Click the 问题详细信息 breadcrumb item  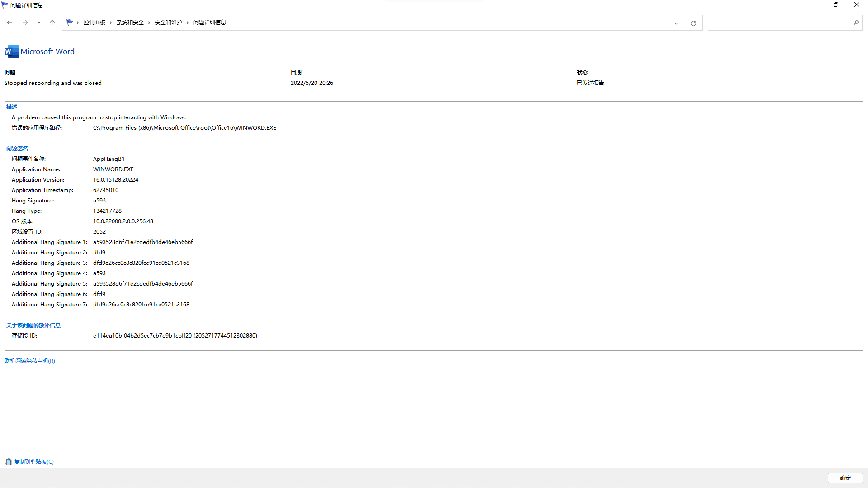[x=209, y=22]
